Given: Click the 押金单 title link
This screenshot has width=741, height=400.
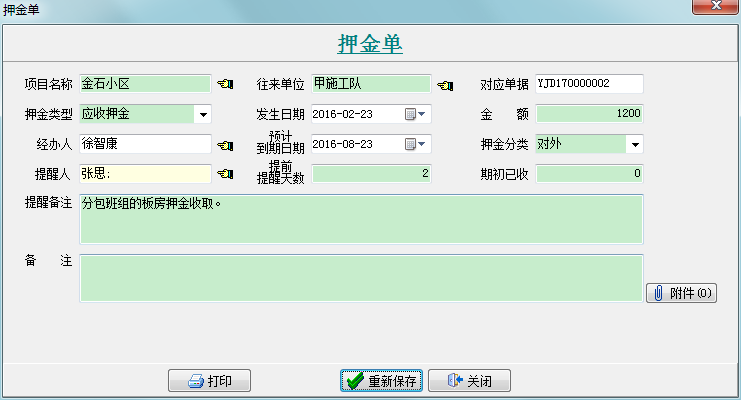Looking at the screenshot, I should click(x=370, y=44).
